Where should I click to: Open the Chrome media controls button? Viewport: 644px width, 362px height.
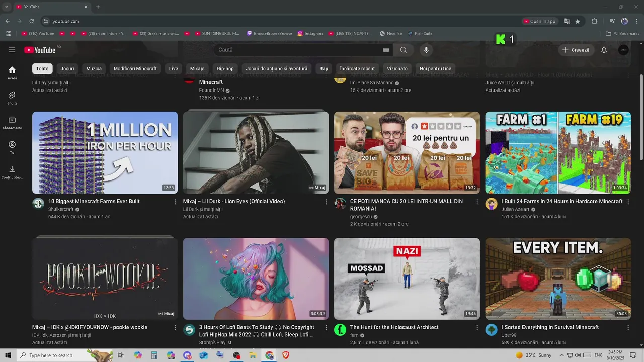click(612, 21)
